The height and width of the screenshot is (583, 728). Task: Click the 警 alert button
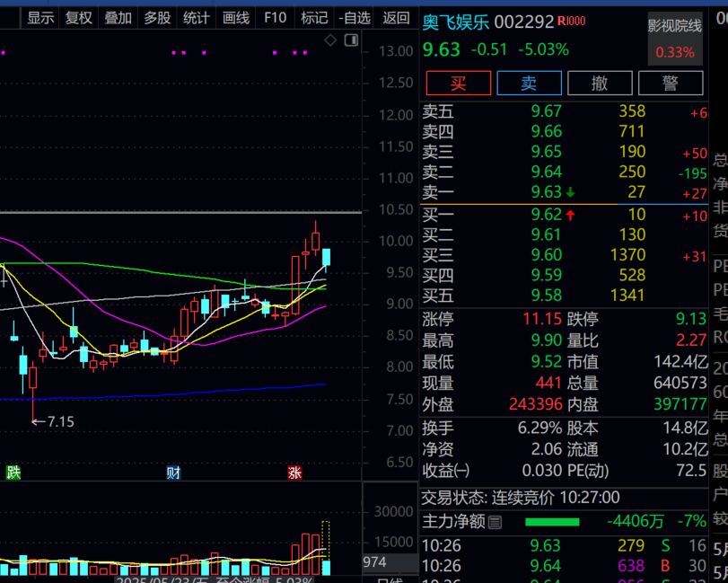[x=671, y=84]
